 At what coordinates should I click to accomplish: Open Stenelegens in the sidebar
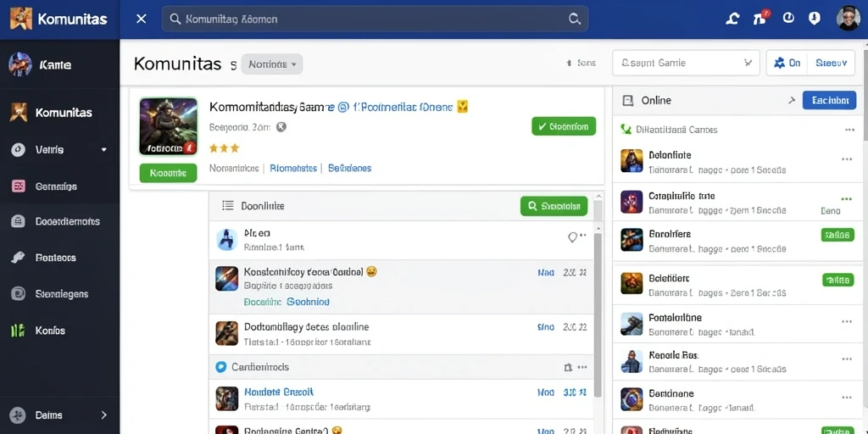tap(59, 294)
